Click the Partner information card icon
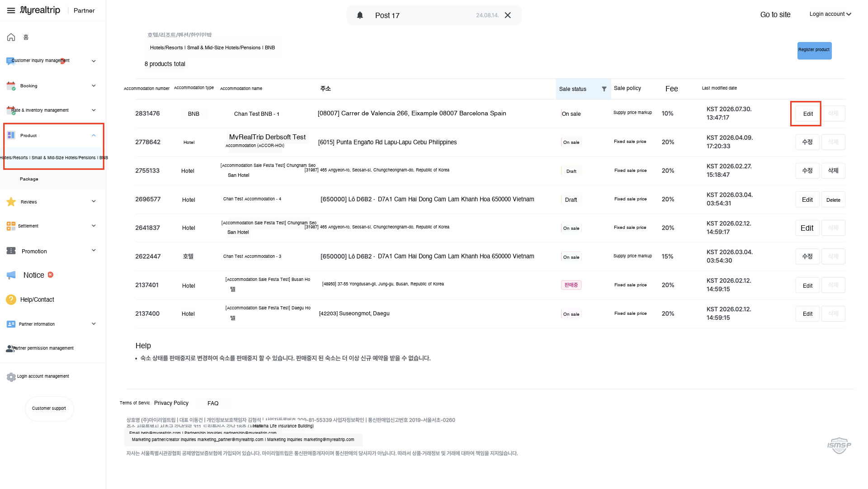The image size is (868, 489). pos(11,324)
